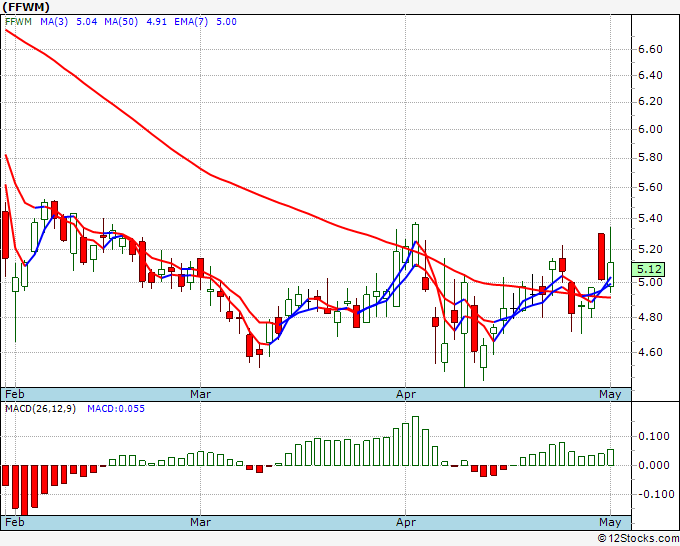Click the EMA(7) value 5.00

point(226,22)
